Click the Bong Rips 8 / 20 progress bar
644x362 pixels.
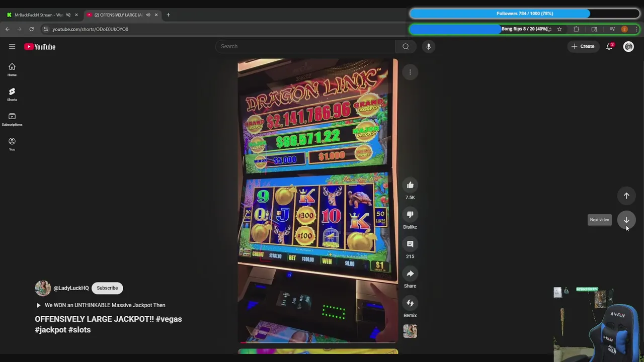point(524,29)
